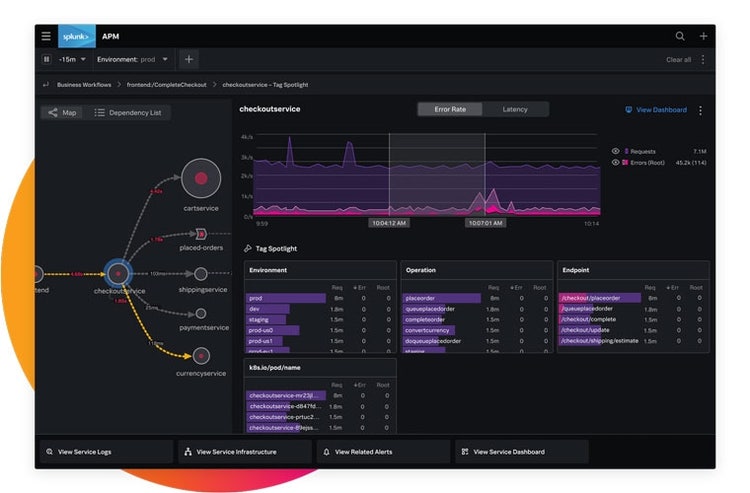Click the 10:04:12 AM timeline marker
This screenshot has width=750, height=493.
tap(389, 224)
